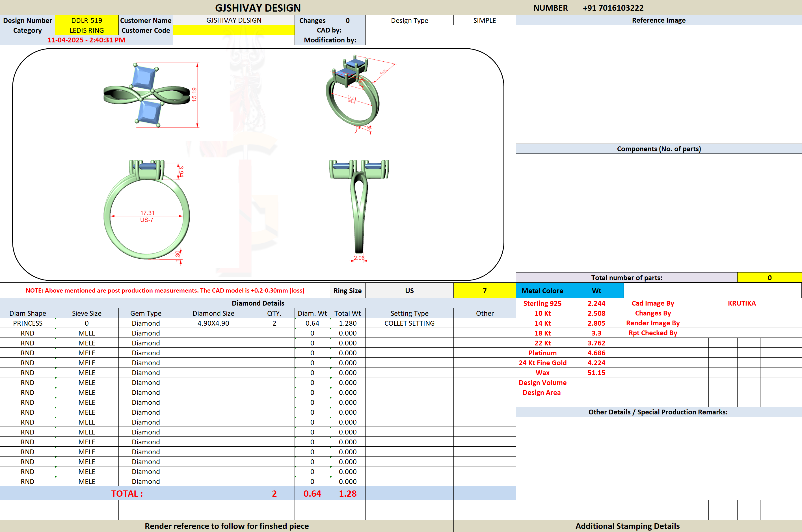Click the red NOTE post production measurements text
802x532 pixels.
[x=165, y=290]
